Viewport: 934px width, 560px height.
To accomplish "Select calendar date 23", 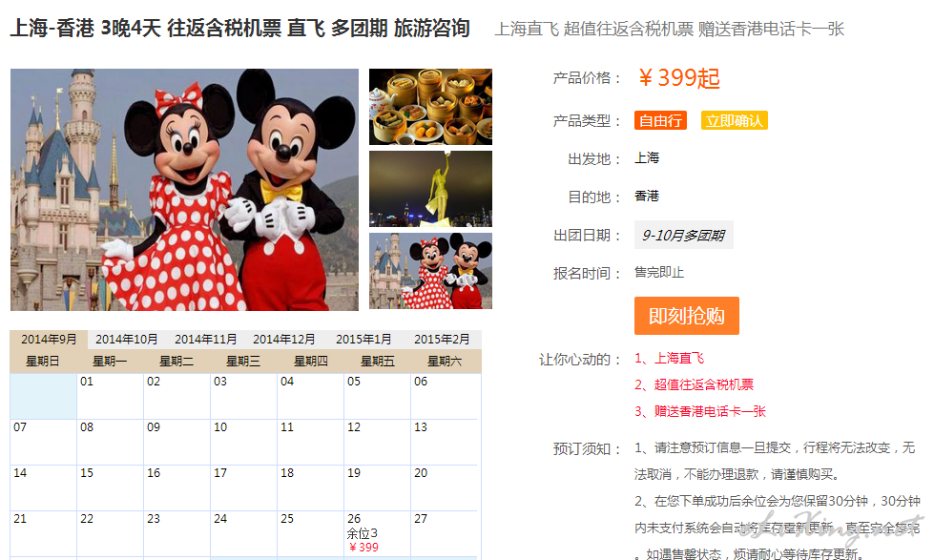I will tap(176, 534).
